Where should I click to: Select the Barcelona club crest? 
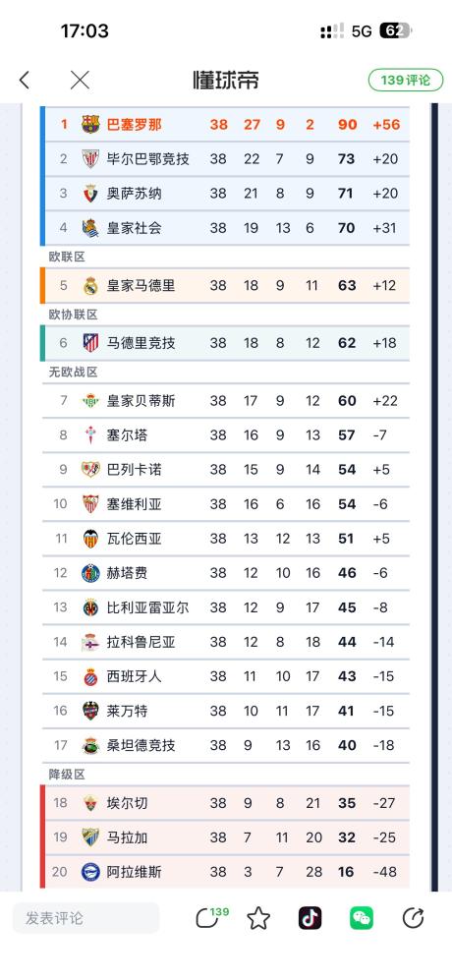pos(90,125)
